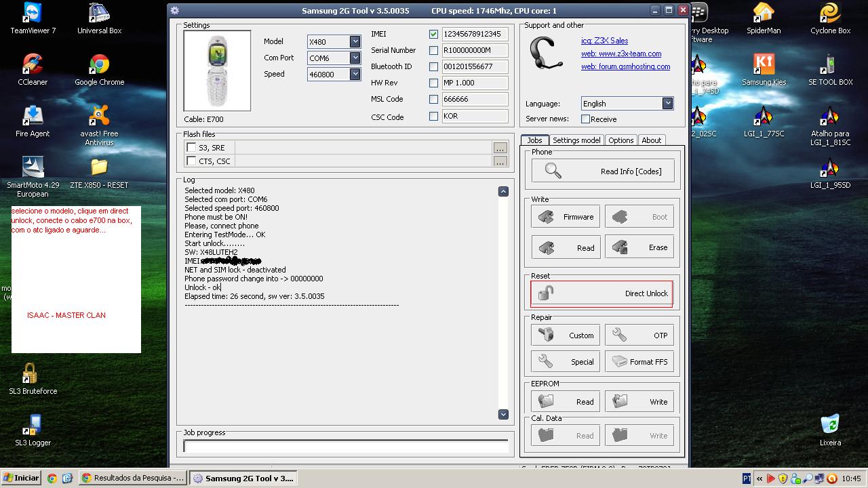Click log scroll up arrow
Screen dimensions: 868x488
[x=503, y=191]
